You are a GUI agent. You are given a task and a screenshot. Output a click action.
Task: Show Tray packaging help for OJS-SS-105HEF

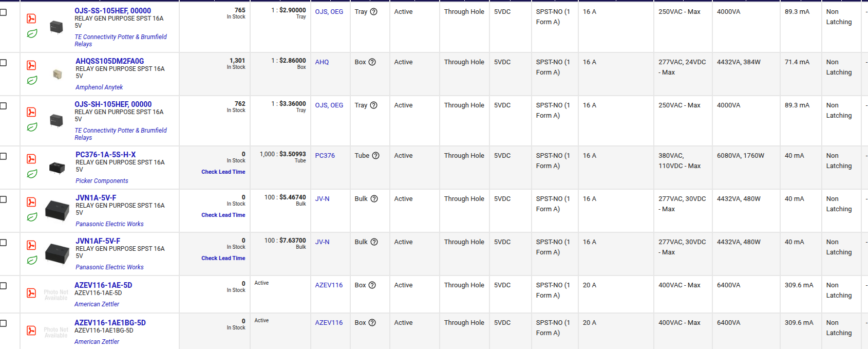pyautogui.click(x=374, y=12)
